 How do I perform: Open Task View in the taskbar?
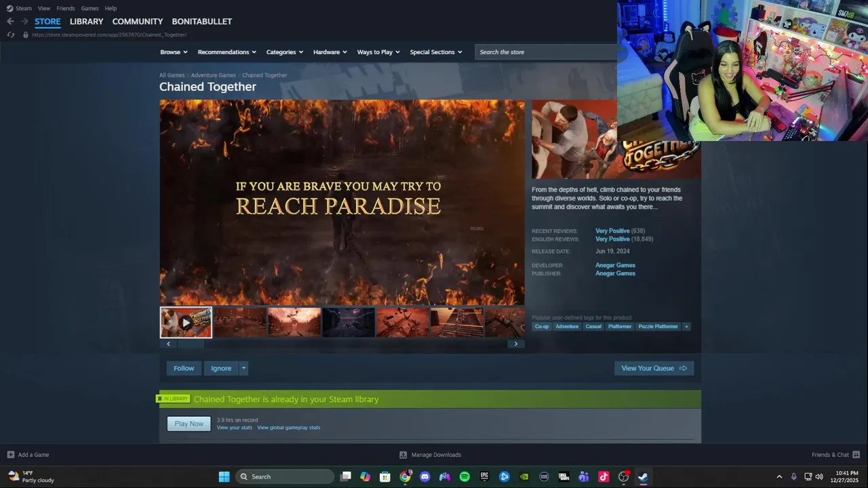pyautogui.click(x=346, y=476)
